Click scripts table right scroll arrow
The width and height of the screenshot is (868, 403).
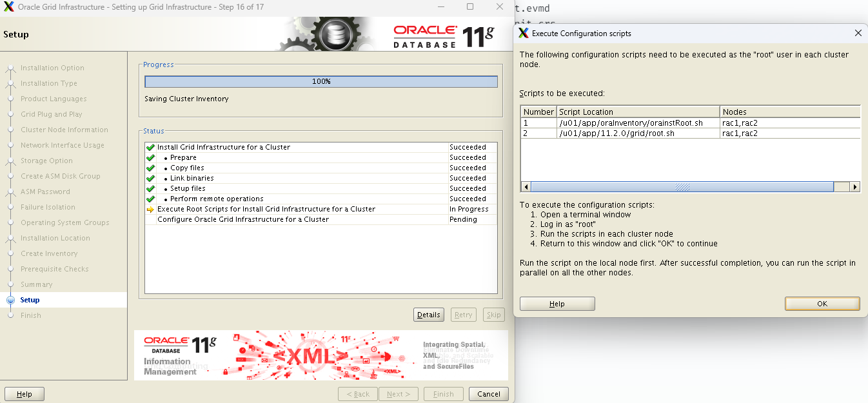coord(855,186)
